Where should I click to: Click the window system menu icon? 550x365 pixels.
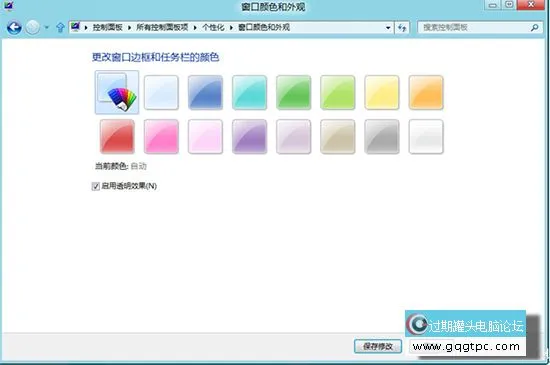[8, 5]
